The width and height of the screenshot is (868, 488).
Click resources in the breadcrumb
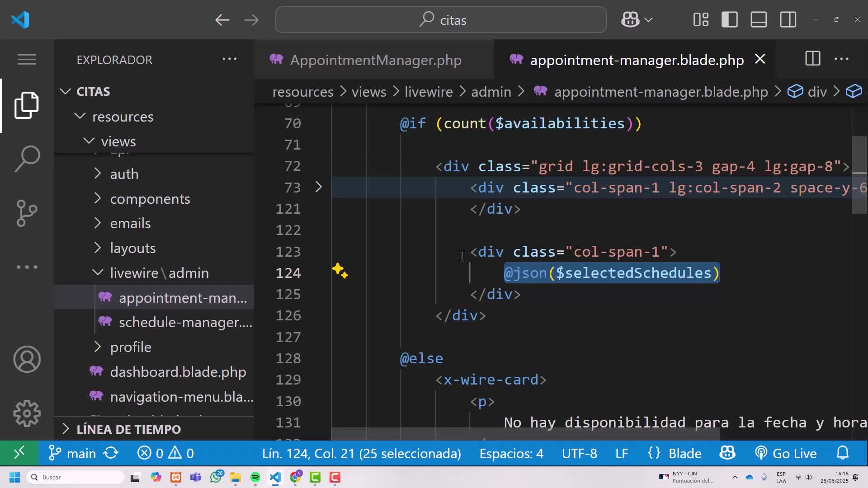tap(302, 92)
